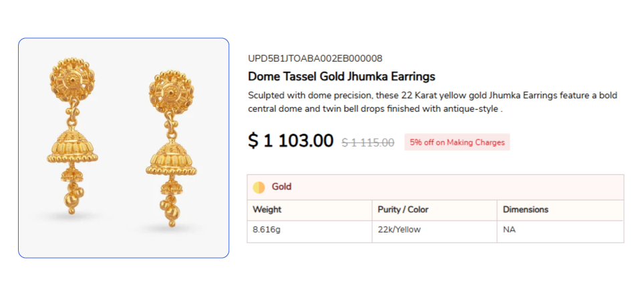Select the product code UPD5B1JTOABA002EB000008
Screen dimensions: 644x296
315,59
